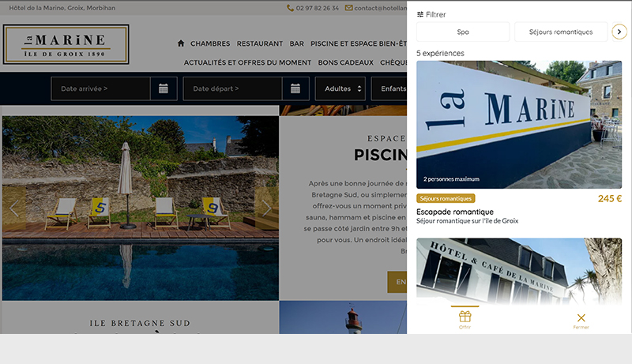Click the Offrir gift icon

coord(465,317)
